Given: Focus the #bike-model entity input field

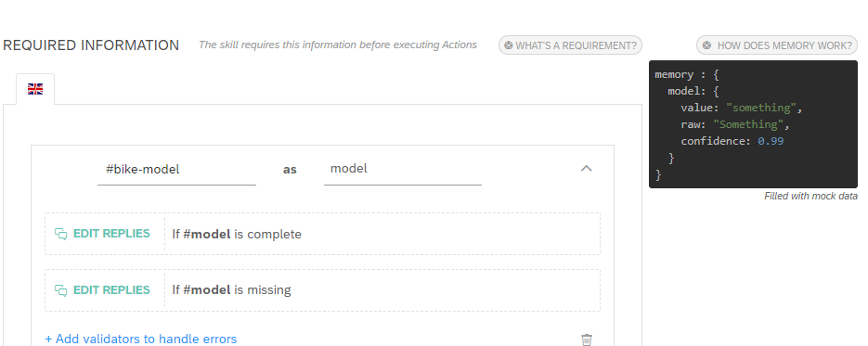Looking at the screenshot, I should tap(176, 169).
